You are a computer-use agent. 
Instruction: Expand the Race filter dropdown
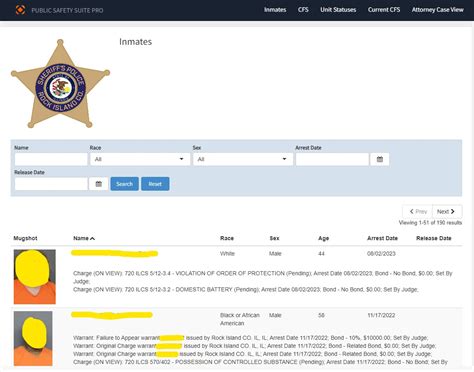pos(140,159)
